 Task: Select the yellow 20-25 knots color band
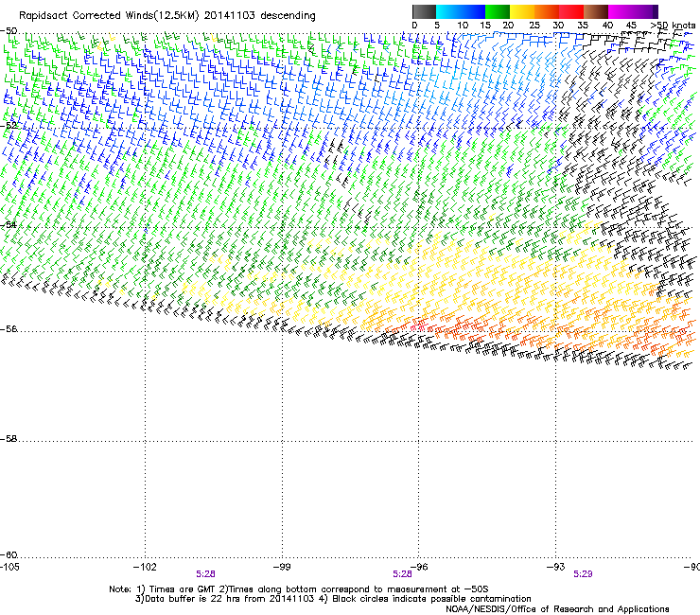[522, 11]
